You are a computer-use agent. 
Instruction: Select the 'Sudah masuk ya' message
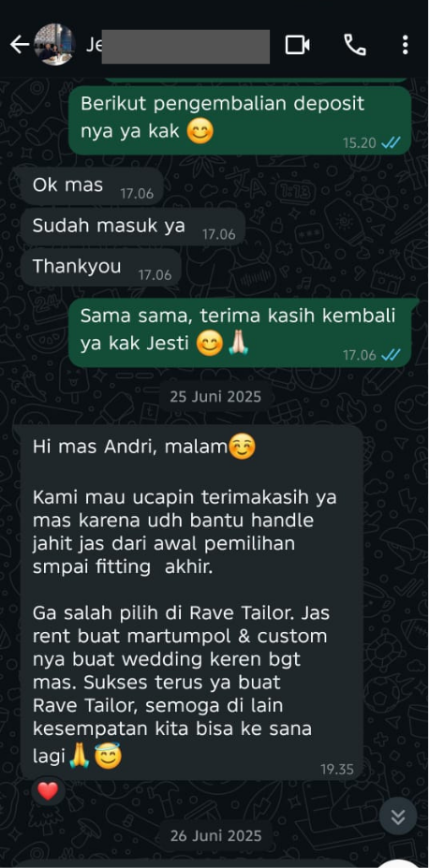pyautogui.click(x=133, y=227)
